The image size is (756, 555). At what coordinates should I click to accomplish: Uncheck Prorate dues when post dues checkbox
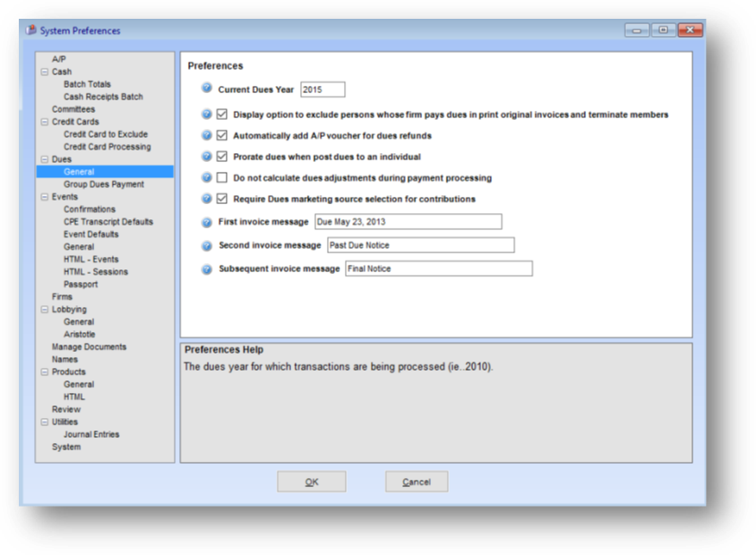pyautogui.click(x=222, y=157)
